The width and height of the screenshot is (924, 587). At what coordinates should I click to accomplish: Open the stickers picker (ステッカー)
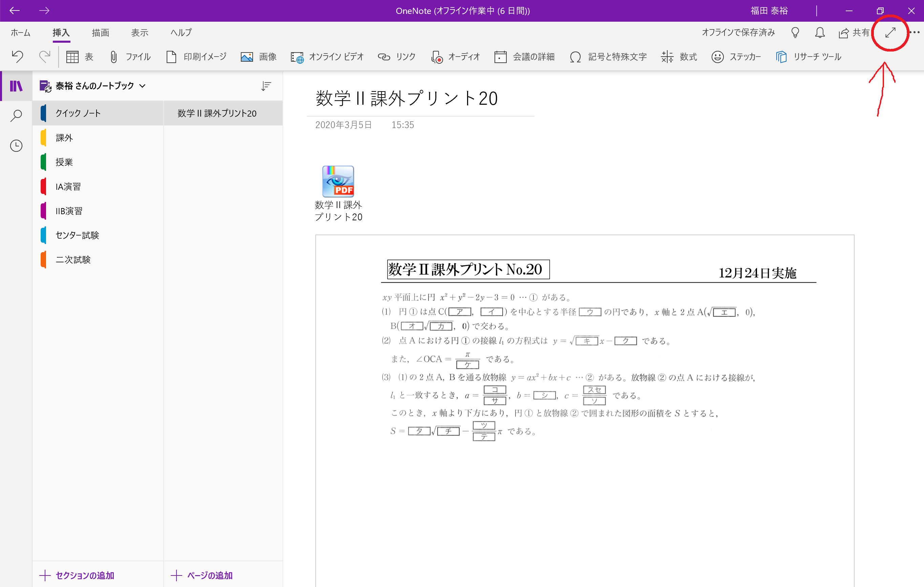[x=736, y=57]
